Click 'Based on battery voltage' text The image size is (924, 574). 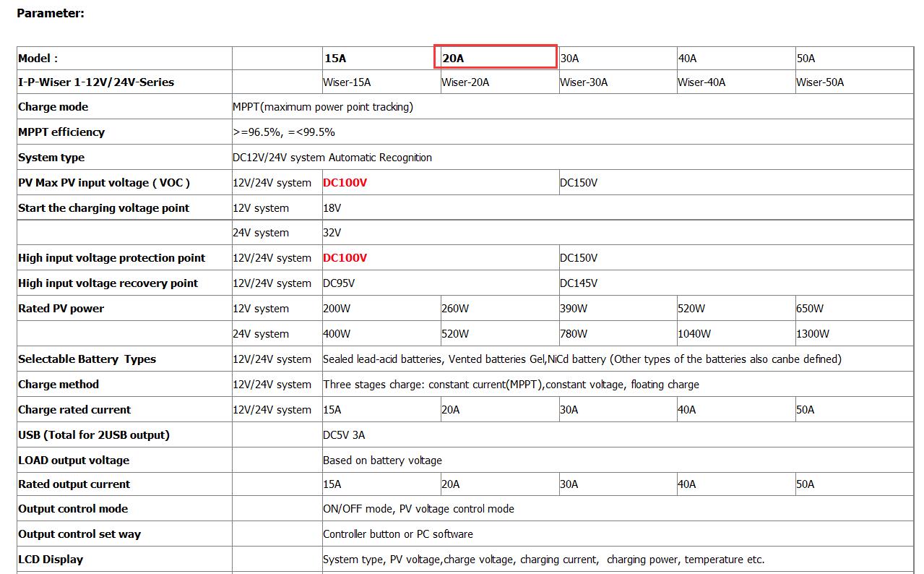tap(382, 461)
